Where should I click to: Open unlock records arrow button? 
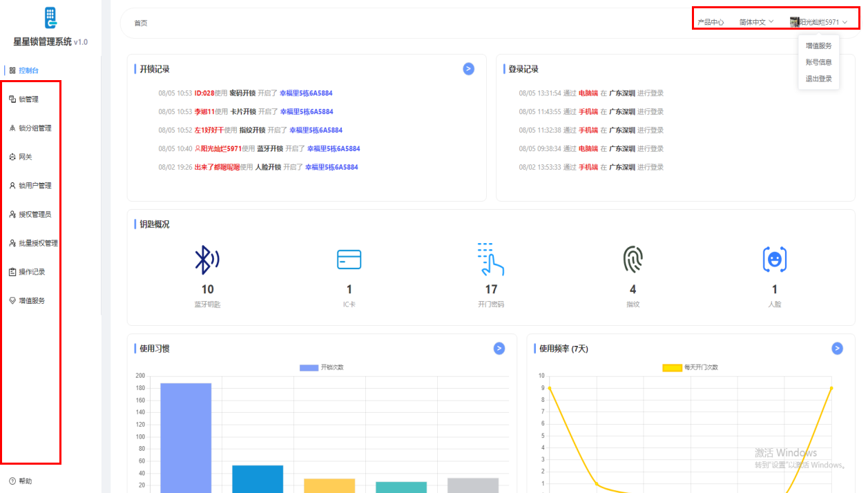tap(468, 68)
